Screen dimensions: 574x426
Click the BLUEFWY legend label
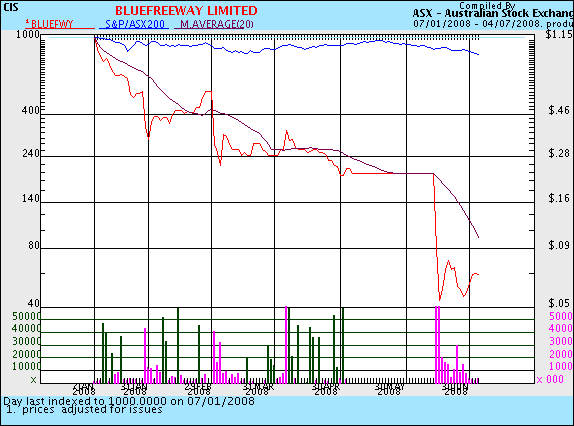[x=52, y=24]
